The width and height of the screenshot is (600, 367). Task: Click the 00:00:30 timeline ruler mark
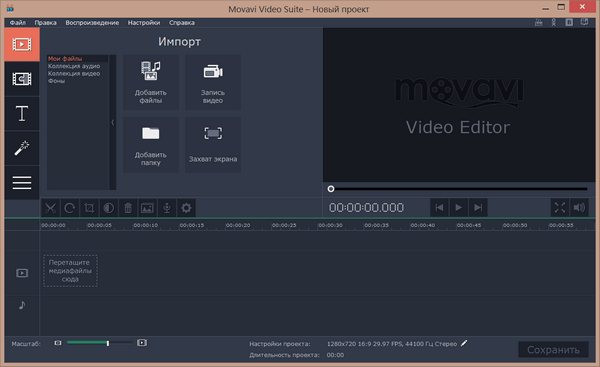pyautogui.click(x=330, y=225)
